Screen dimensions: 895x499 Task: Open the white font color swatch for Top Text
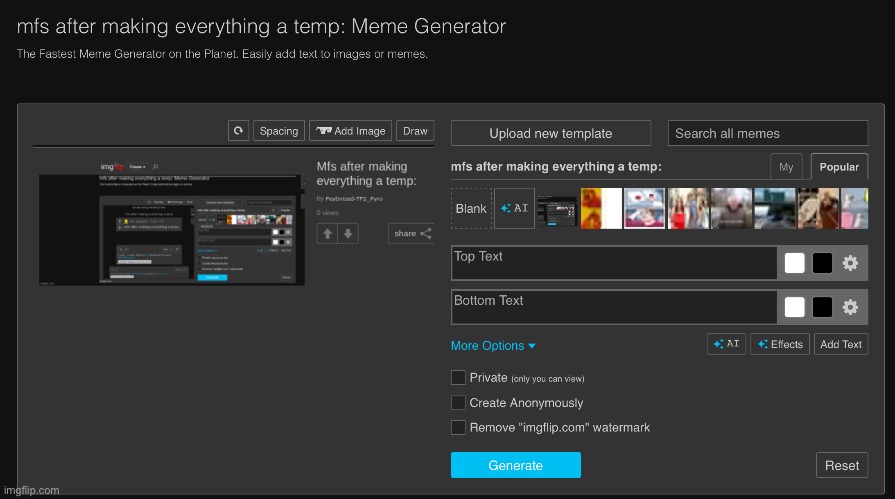tap(795, 263)
